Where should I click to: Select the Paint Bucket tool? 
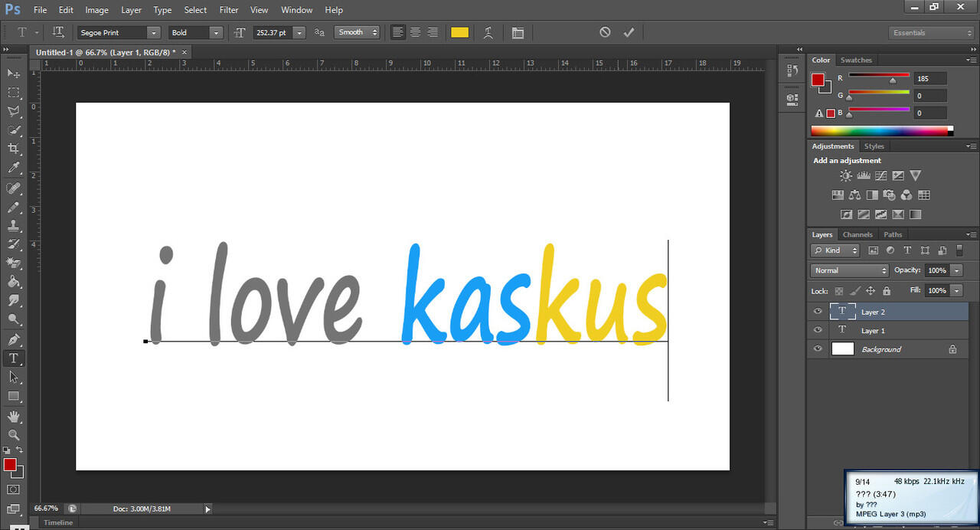(14, 283)
